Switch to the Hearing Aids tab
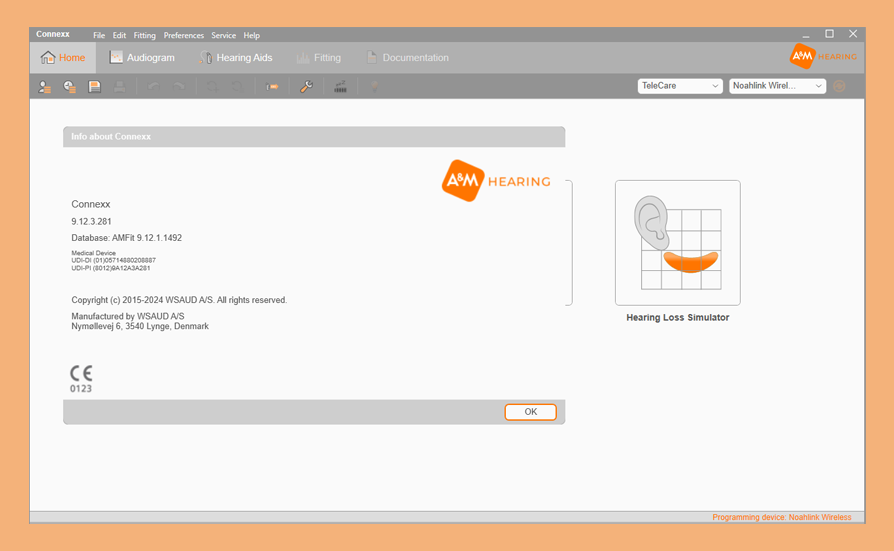The width and height of the screenshot is (894, 551). tap(236, 58)
